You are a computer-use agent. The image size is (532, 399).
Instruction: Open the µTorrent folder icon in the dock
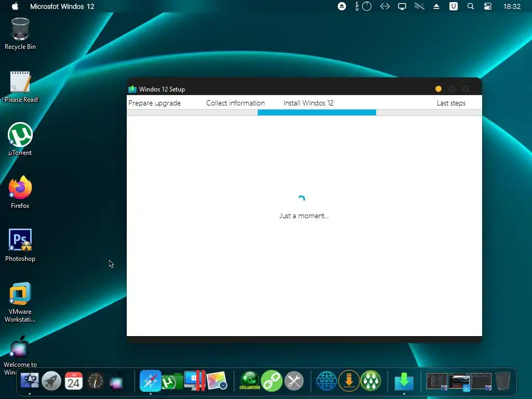(x=172, y=381)
